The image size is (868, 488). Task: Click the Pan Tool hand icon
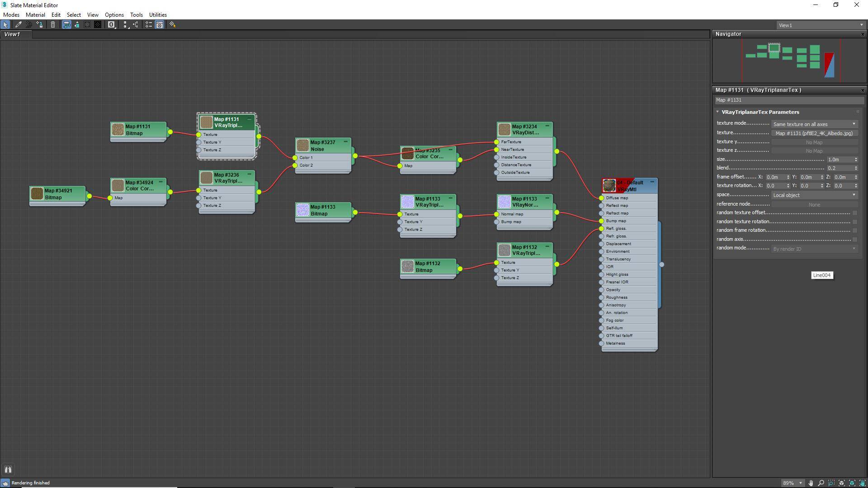coord(811,483)
